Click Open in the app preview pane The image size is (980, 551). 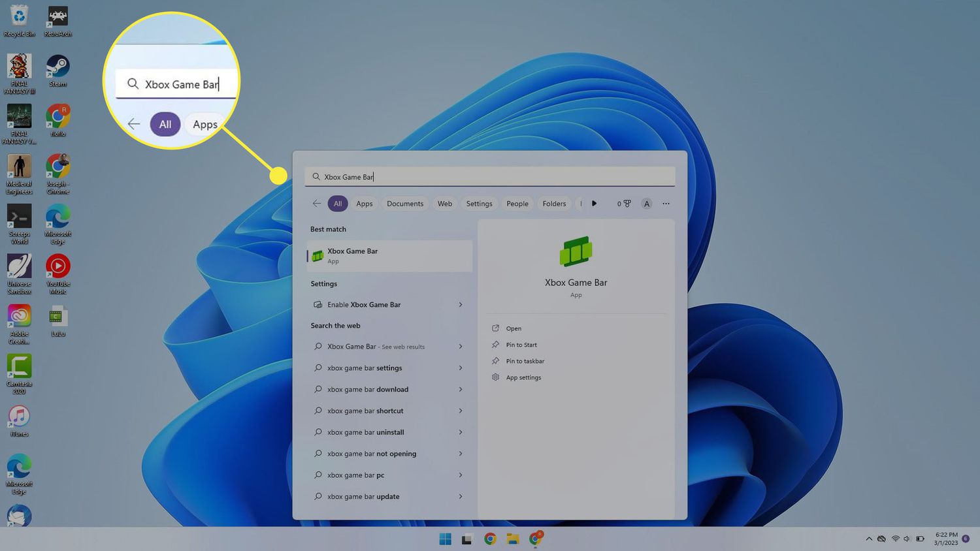(x=514, y=328)
